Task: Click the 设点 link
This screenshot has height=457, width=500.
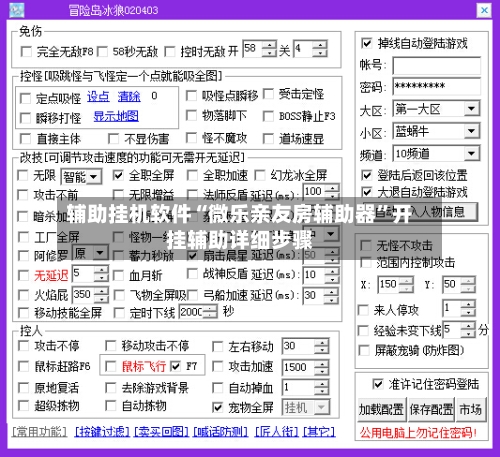Action: tap(98, 97)
